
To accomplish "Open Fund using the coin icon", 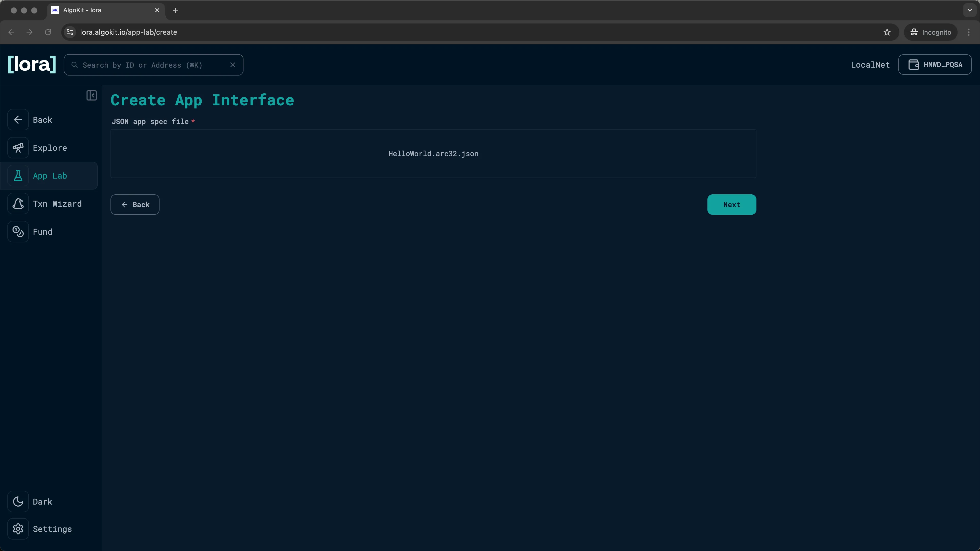I will [18, 232].
